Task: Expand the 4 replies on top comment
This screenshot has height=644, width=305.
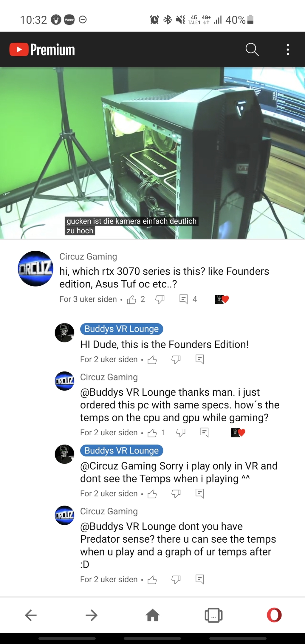Action: [x=188, y=299]
